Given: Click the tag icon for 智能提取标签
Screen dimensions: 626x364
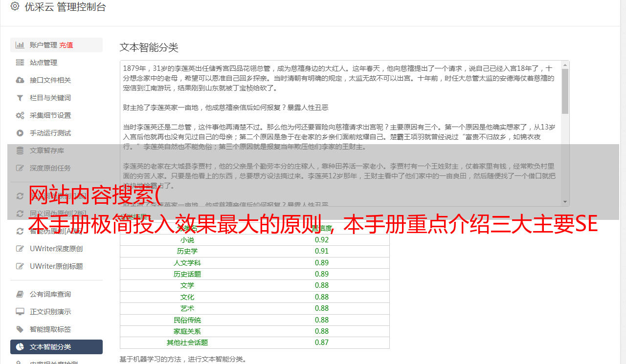Looking at the screenshot, I should 20,329.
